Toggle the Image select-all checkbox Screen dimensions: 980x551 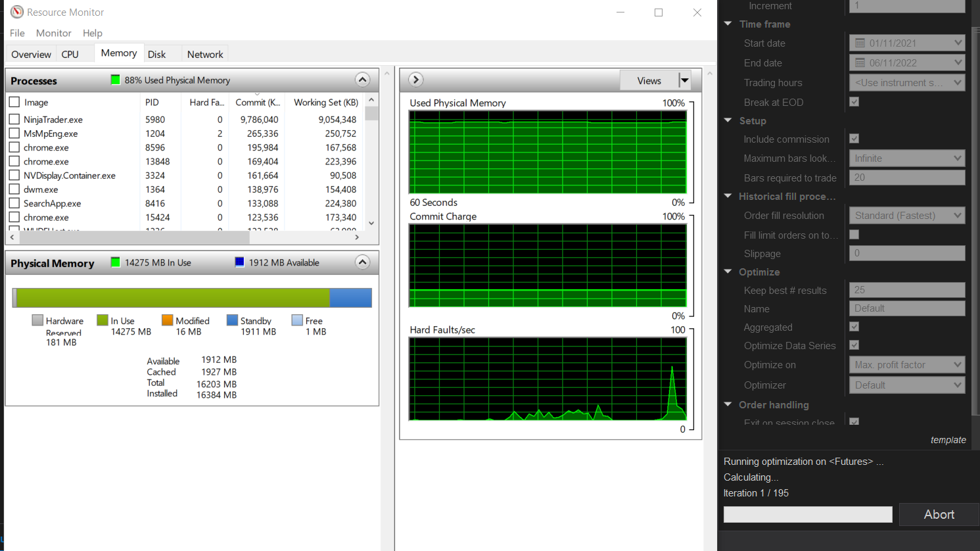click(14, 102)
